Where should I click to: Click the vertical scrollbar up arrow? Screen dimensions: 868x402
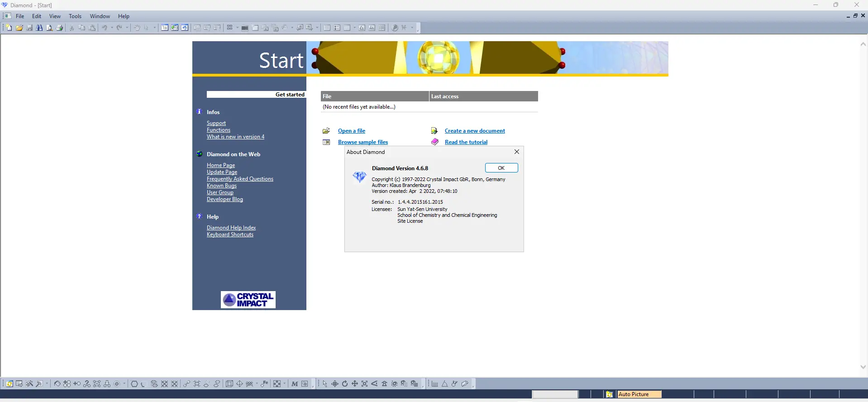coord(863,44)
